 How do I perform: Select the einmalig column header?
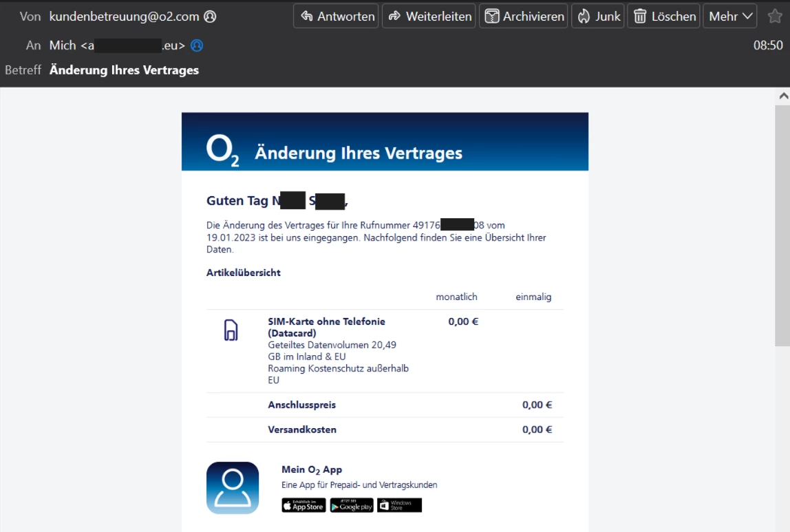pos(533,297)
